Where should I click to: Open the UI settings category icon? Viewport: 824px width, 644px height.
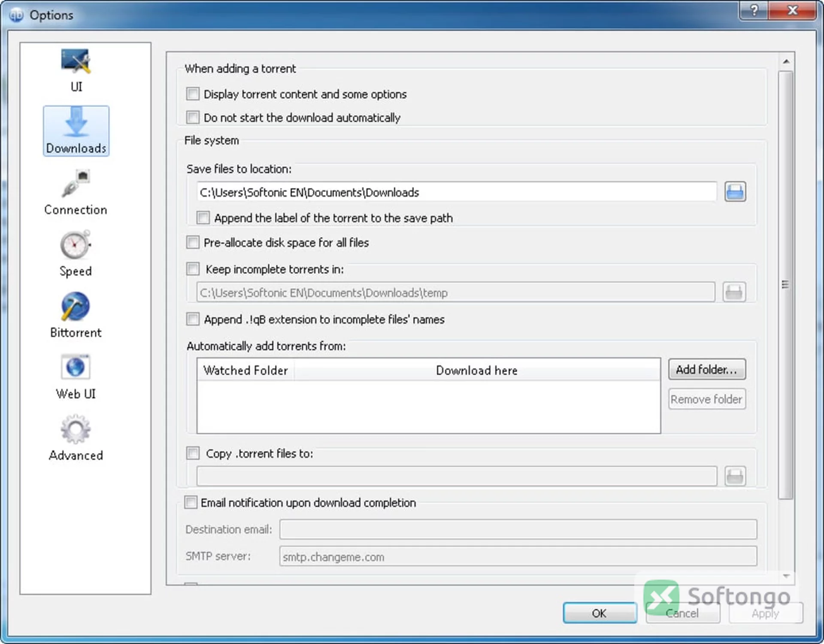(x=76, y=61)
